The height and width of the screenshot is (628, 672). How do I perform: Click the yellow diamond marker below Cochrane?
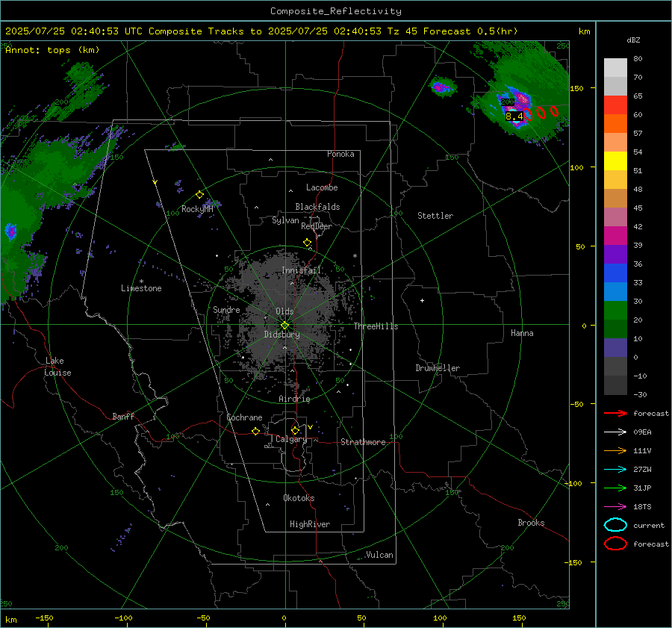tap(255, 432)
